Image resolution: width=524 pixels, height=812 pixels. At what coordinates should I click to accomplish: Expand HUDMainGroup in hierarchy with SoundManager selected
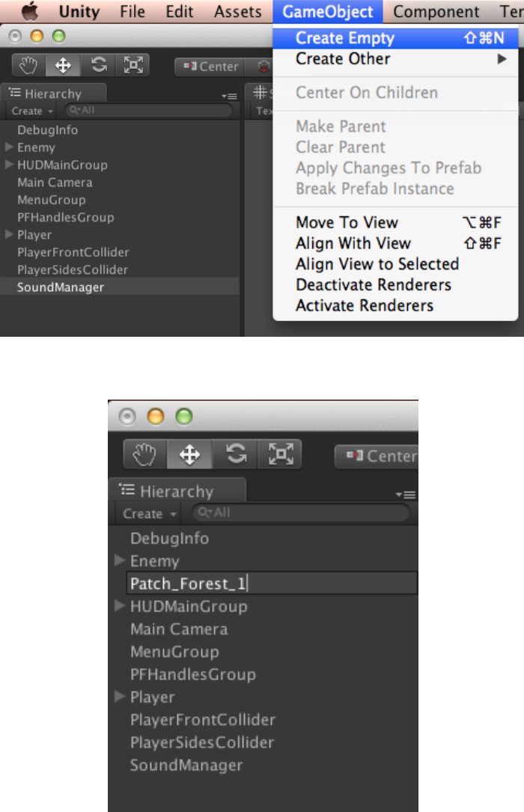[x=9, y=165]
